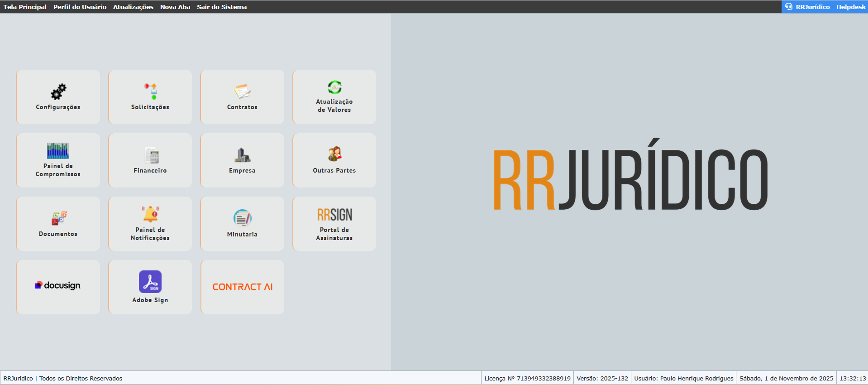Image resolution: width=868 pixels, height=385 pixels.
Task: Open the Solicitações workflow tile
Action: click(150, 97)
